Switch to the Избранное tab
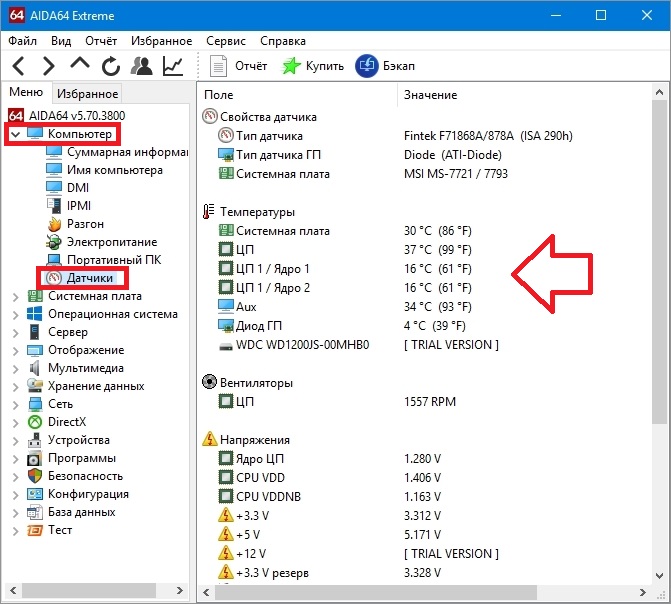671x604 pixels. pos(87,94)
